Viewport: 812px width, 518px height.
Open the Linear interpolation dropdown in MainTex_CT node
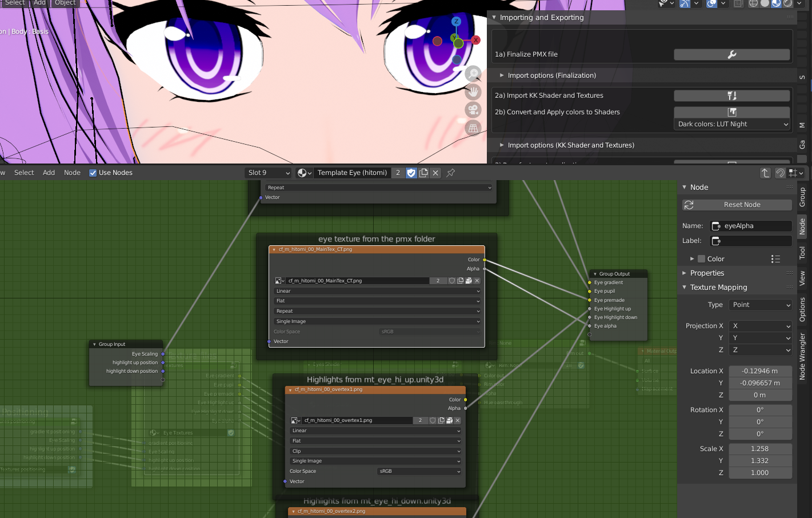coord(377,291)
